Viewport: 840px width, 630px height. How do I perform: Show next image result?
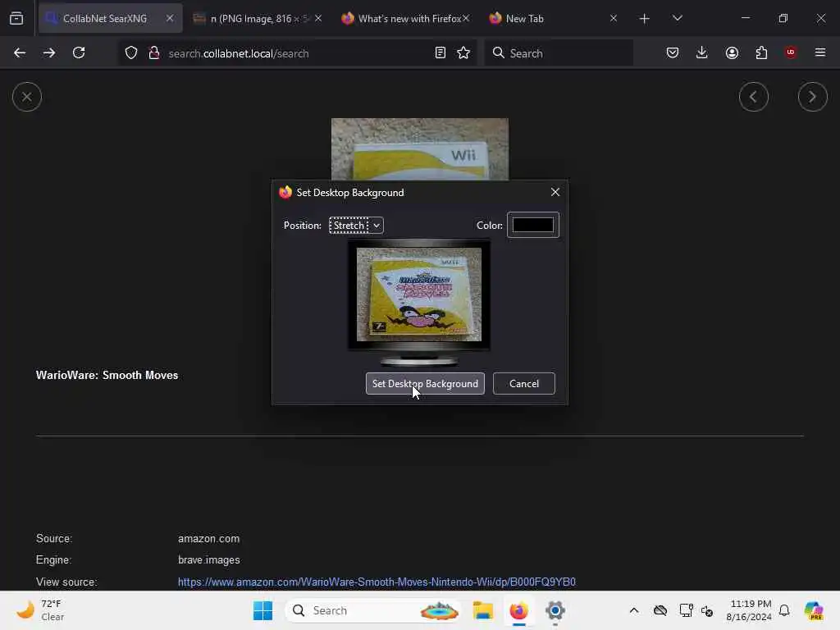coord(813,97)
